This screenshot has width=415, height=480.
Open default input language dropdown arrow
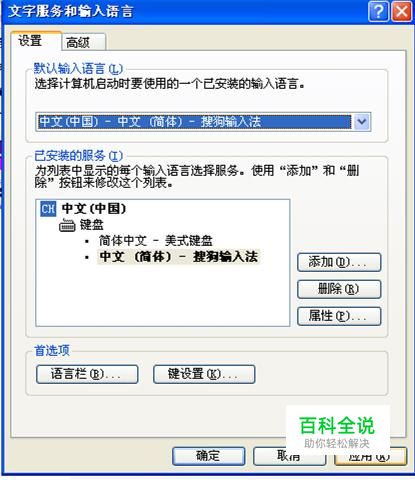click(x=362, y=122)
